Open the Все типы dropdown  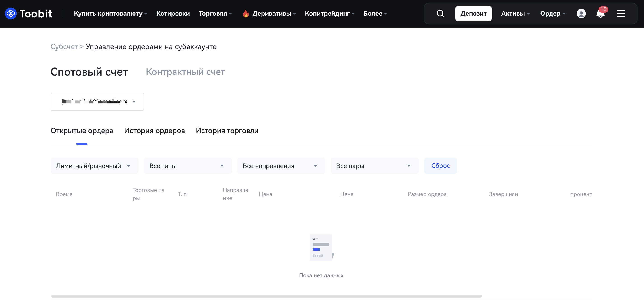pos(188,166)
